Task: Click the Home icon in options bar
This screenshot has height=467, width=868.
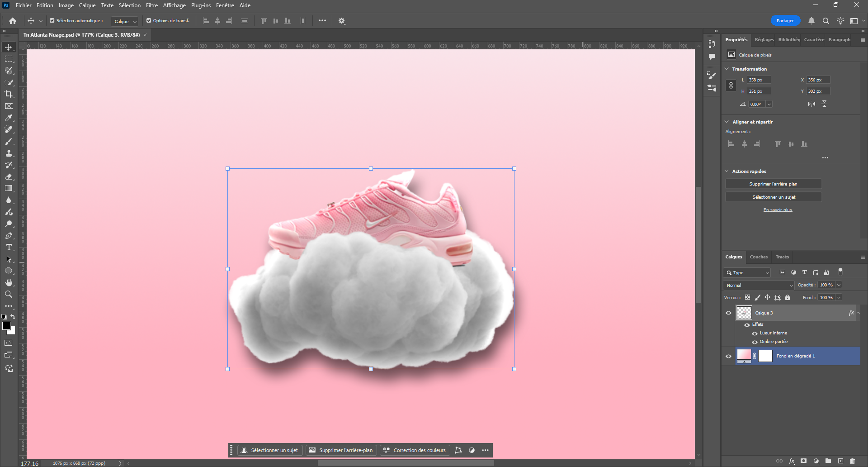Action: [x=13, y=21]
